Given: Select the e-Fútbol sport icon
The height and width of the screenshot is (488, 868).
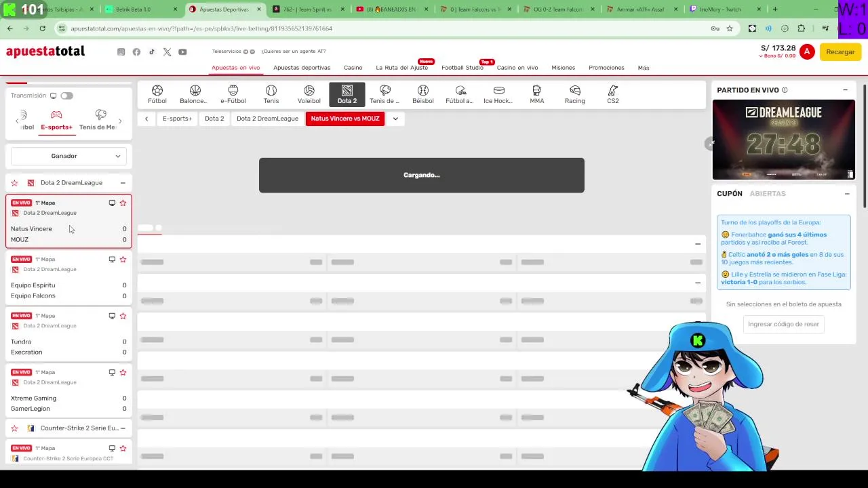Looking at the screenshot, I should (x=233, y=94).
